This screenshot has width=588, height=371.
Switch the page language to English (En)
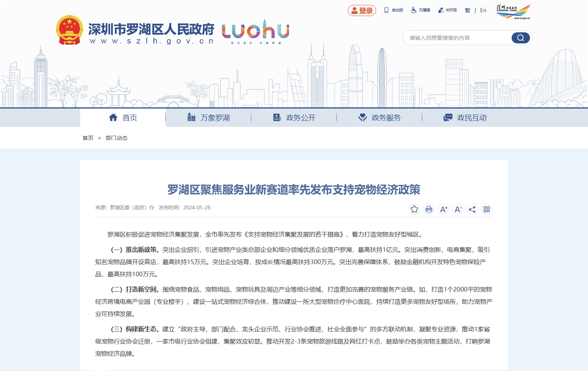483,10
